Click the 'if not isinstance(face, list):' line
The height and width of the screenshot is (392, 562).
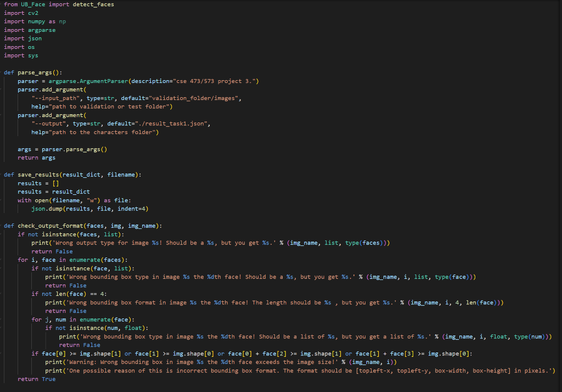tap(83, 268)
